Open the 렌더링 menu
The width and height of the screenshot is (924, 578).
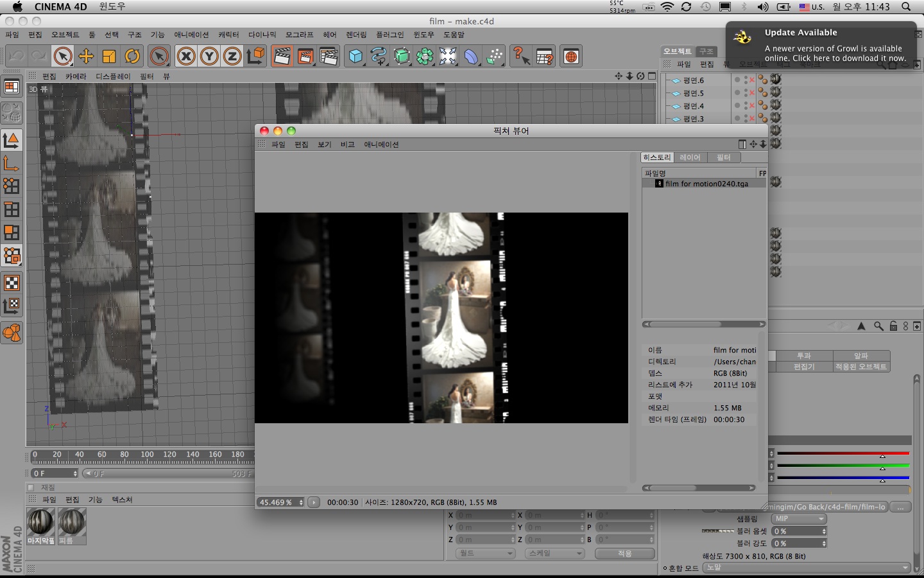[x=356, y=35]
